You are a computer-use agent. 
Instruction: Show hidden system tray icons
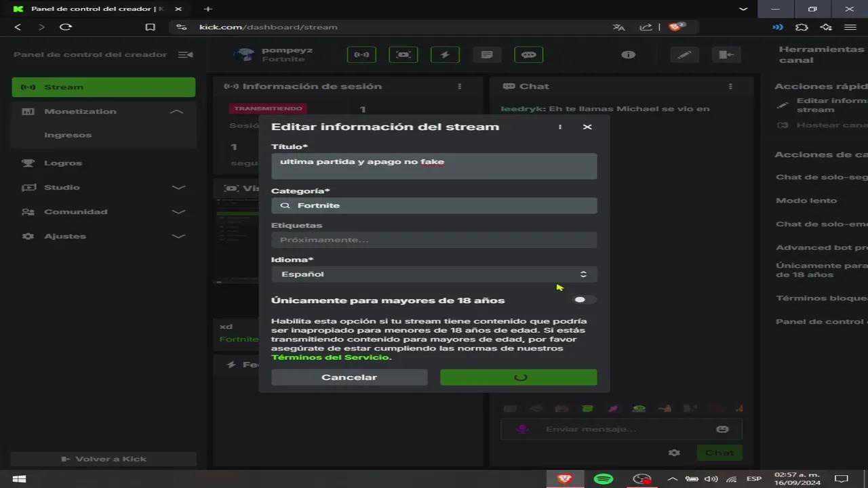673,479
